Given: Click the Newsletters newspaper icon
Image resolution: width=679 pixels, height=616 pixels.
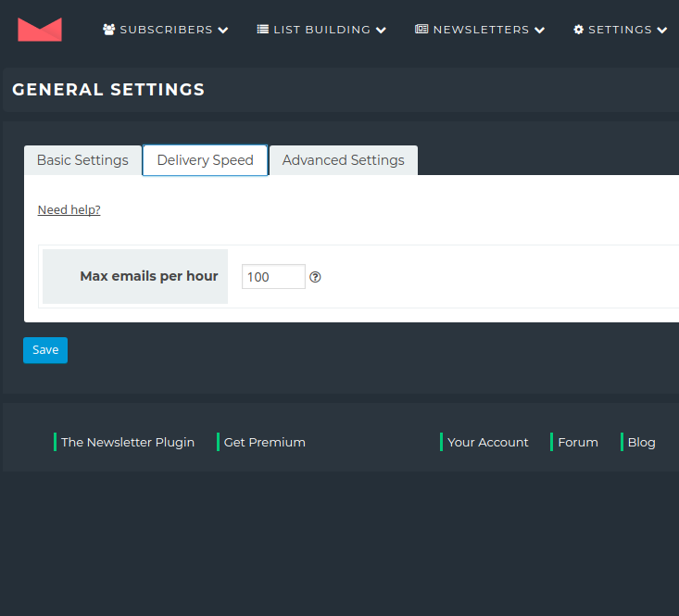Looking at the screenshot, I should coord(421,29).
